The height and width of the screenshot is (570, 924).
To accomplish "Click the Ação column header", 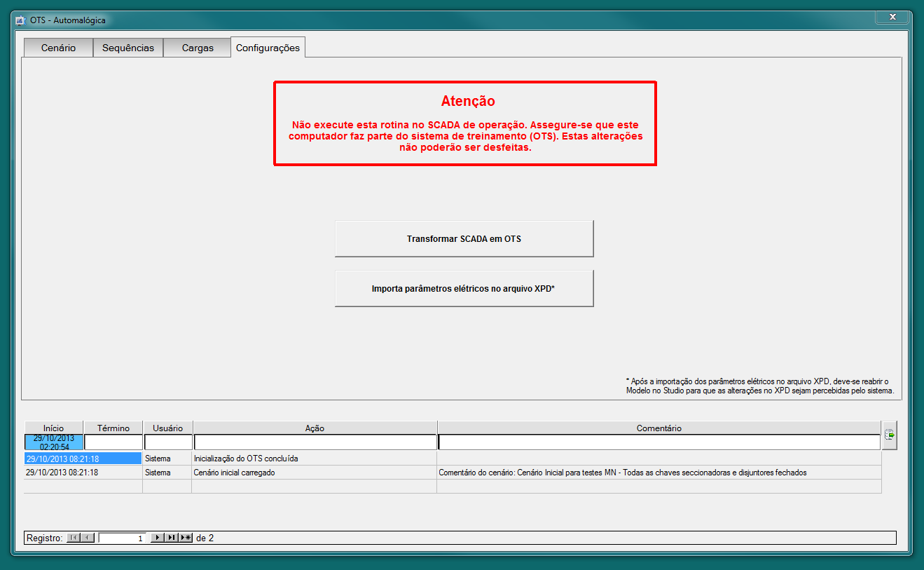I will point(315,428).
